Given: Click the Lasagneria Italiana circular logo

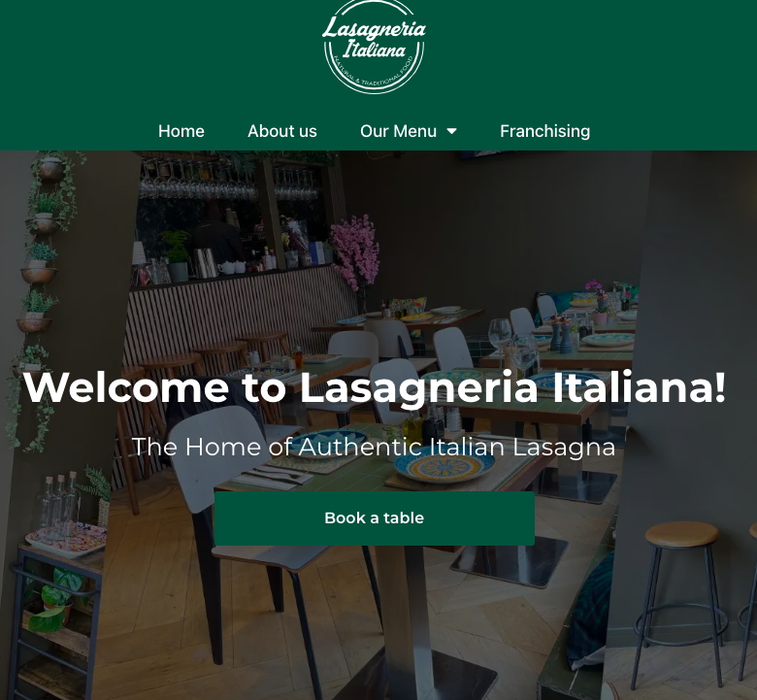Looking at the screenshot, I should pyautogui.click(x=375, y=47).
